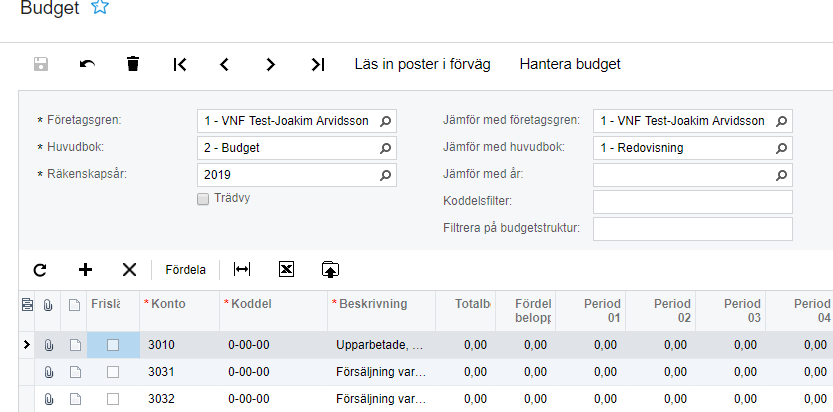This screenshot has width=833, height=412.
Task: Toggle Frisläpp checkbox for account 3010
Action: pyautogui.click(x=113, y=345)
